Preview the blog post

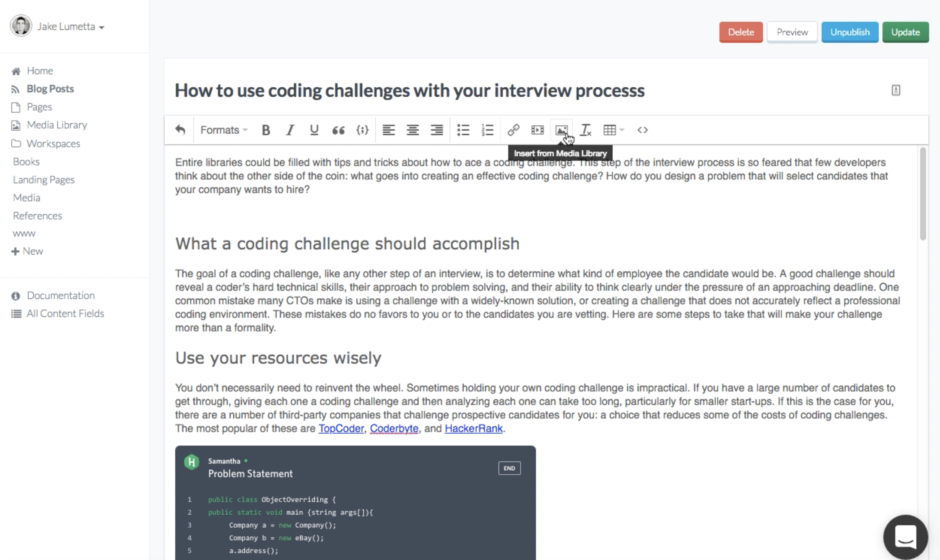click(792, 32)
